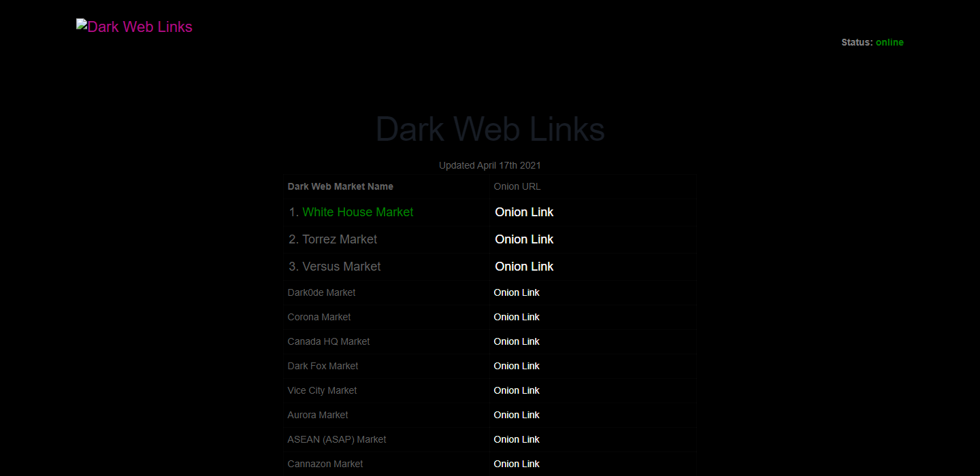Open Onion Link for Canada HQ Market
This screenshot has width=980, height=476.
coord(517,341)
